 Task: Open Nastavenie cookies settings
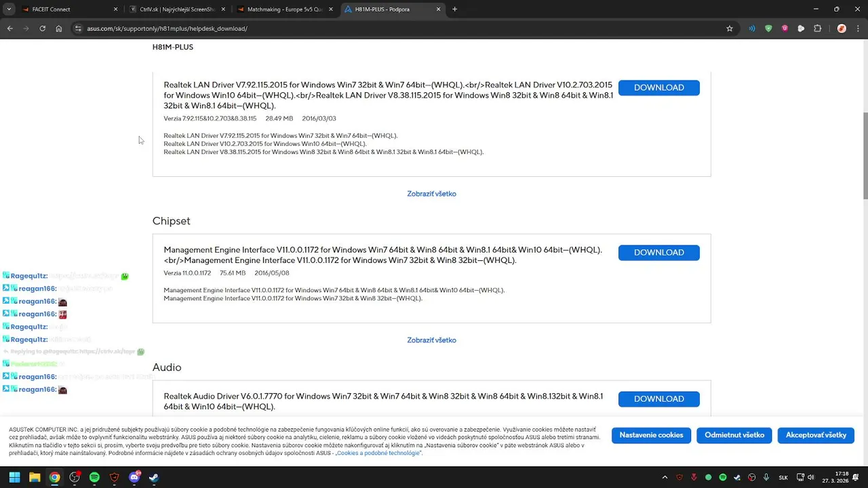tap(651, 435)
